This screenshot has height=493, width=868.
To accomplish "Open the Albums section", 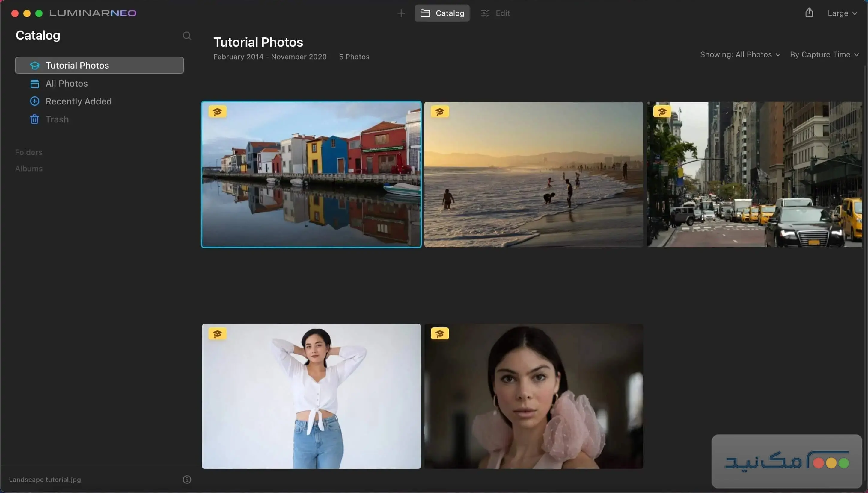I will point(28,168).
